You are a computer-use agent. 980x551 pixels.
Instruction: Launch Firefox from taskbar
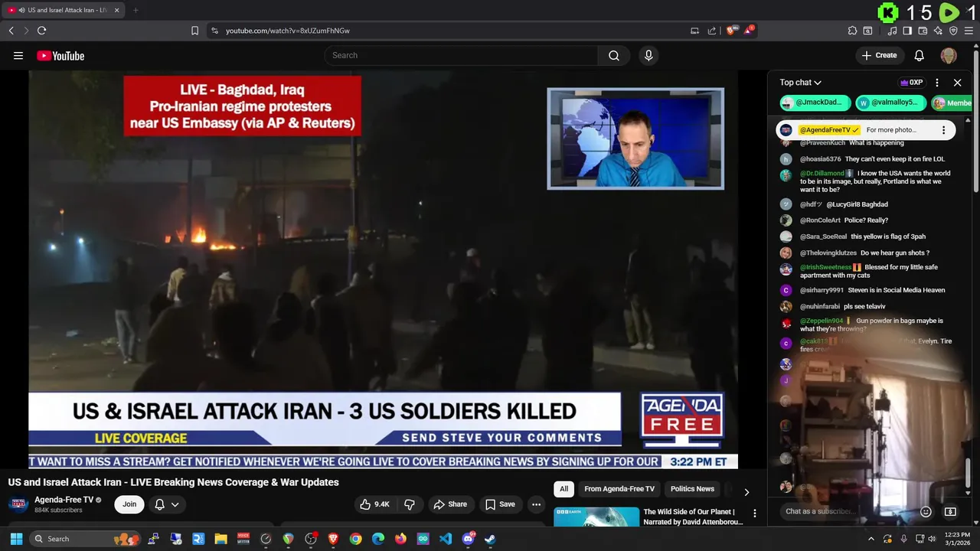point(400,539)
